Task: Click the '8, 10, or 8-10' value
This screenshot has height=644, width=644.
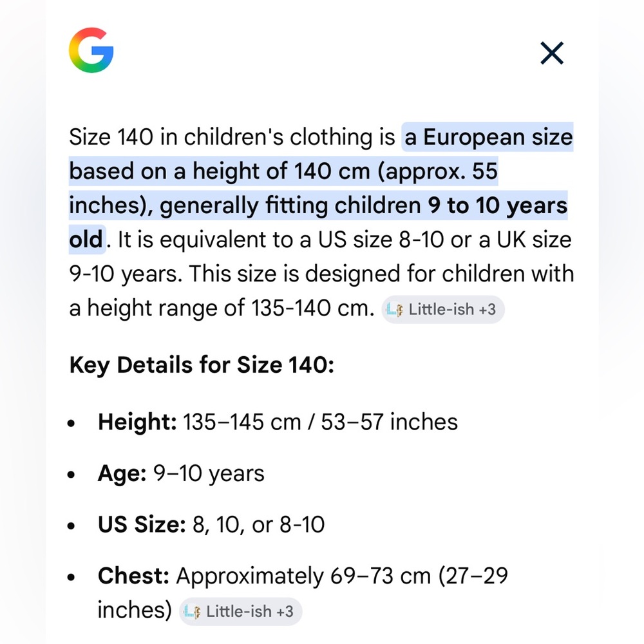Action: [258, 524]
